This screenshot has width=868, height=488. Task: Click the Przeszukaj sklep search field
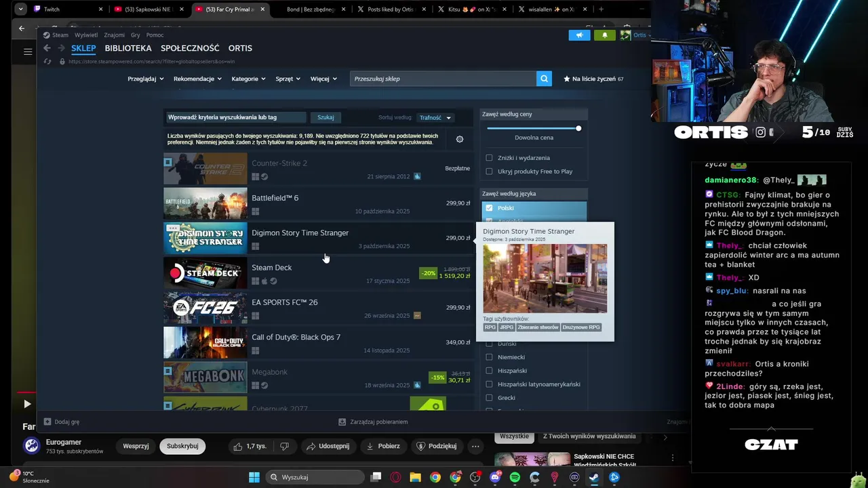[443, 79]
